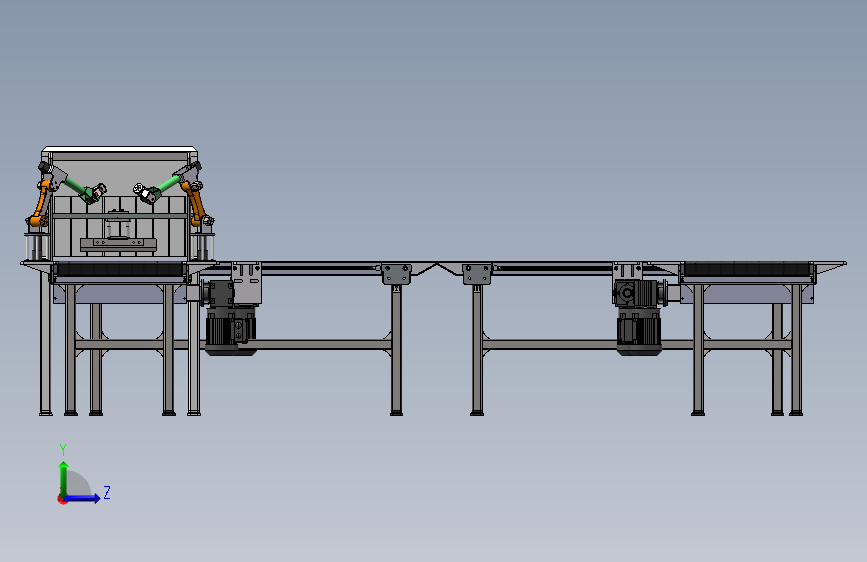This screenshot has height=562, width=867.
Task: Select the right green robot arm link
Action: (x=168, y=185)
